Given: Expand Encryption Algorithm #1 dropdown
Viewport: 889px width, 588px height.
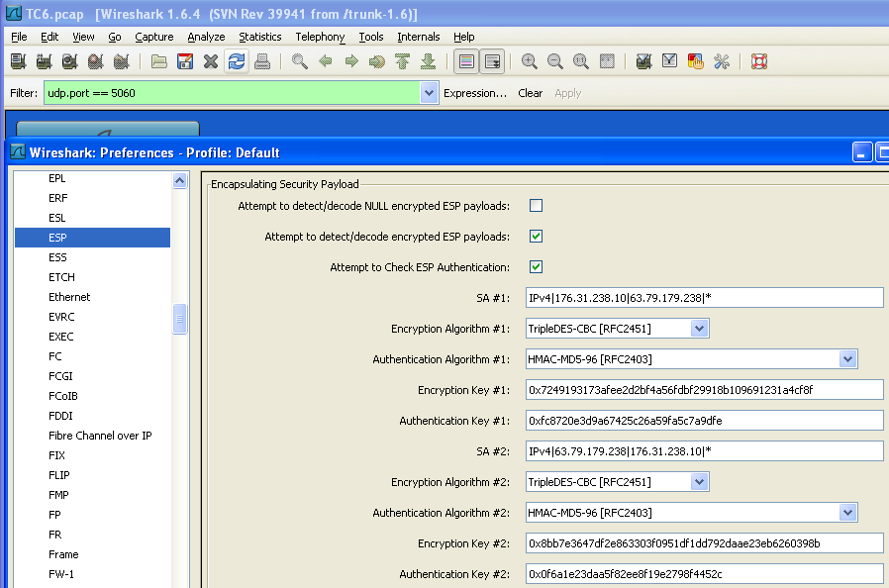Looking at the screenshot, I should click(699, 329).
